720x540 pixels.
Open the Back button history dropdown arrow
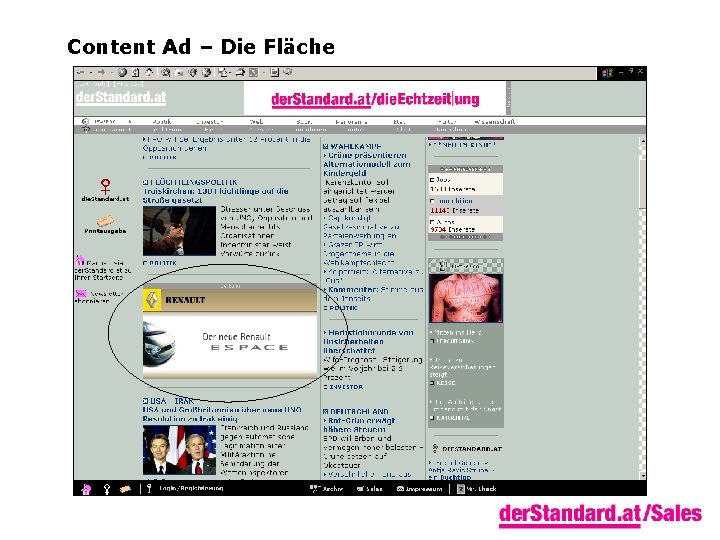pos(91,73)
